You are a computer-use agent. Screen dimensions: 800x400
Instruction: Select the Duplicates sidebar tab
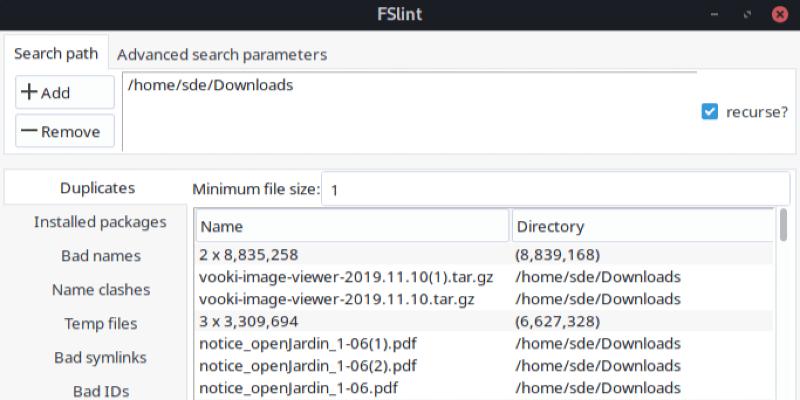97,187
